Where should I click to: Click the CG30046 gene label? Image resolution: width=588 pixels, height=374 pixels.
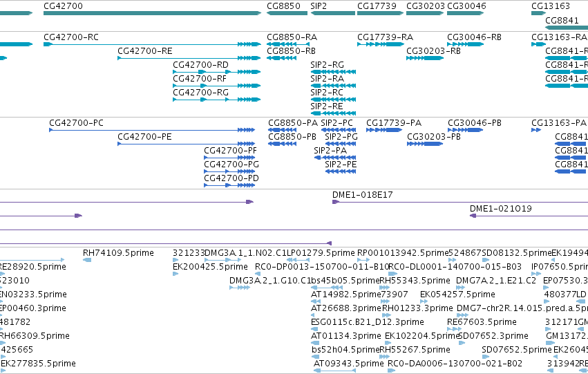(x=466, y=6)
